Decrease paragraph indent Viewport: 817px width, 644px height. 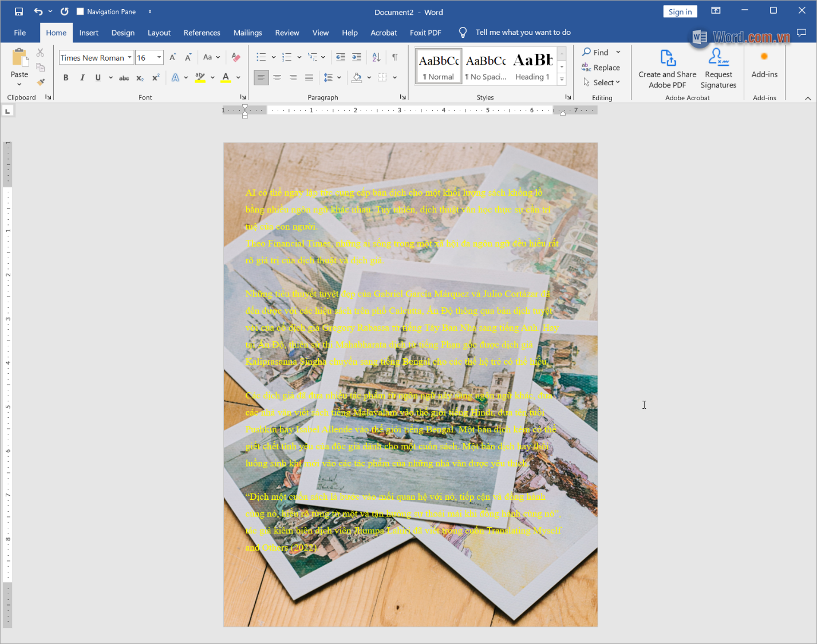[x=341, y=57]
